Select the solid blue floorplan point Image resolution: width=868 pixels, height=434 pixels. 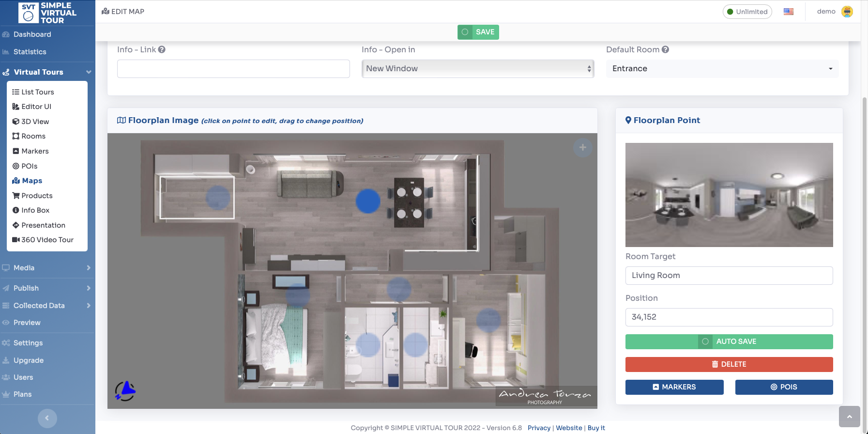368,201
